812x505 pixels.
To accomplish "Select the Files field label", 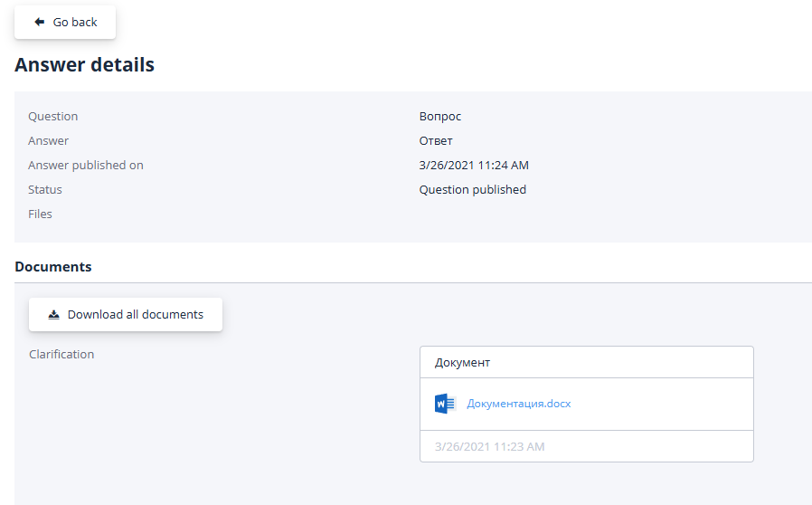I will (40, 214).
